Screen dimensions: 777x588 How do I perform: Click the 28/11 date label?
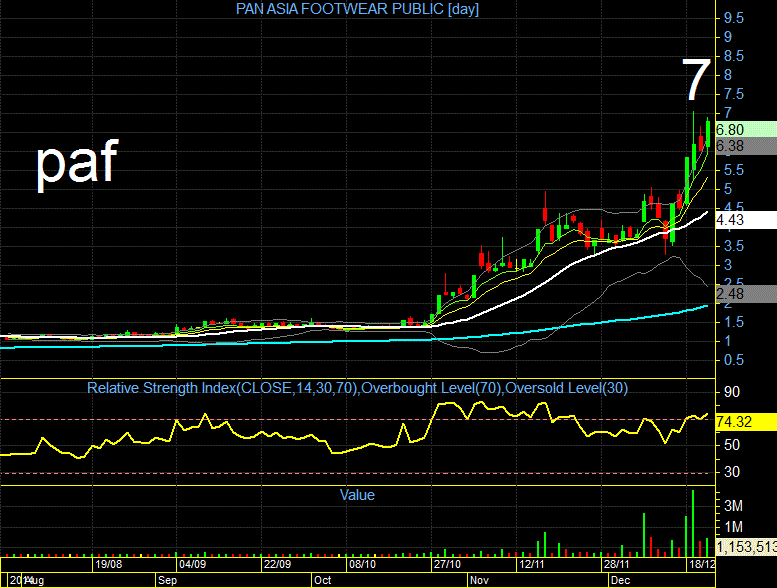tap(616, 564)
